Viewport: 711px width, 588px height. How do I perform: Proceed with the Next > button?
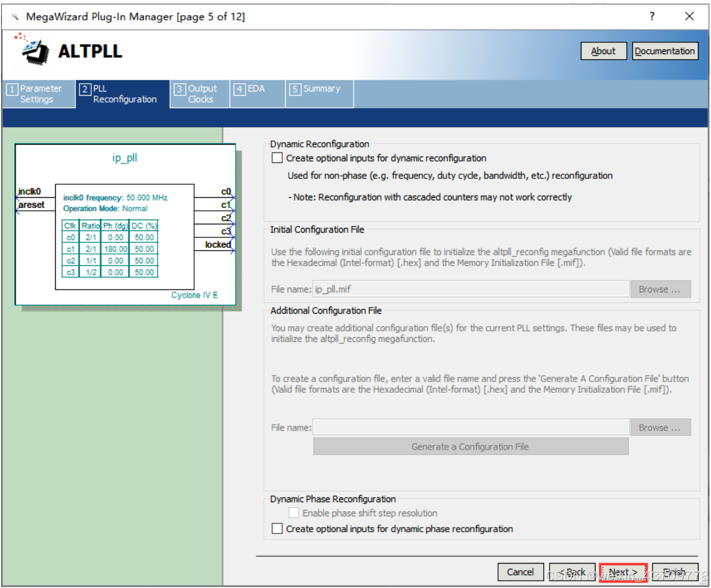tap(623, 572)
